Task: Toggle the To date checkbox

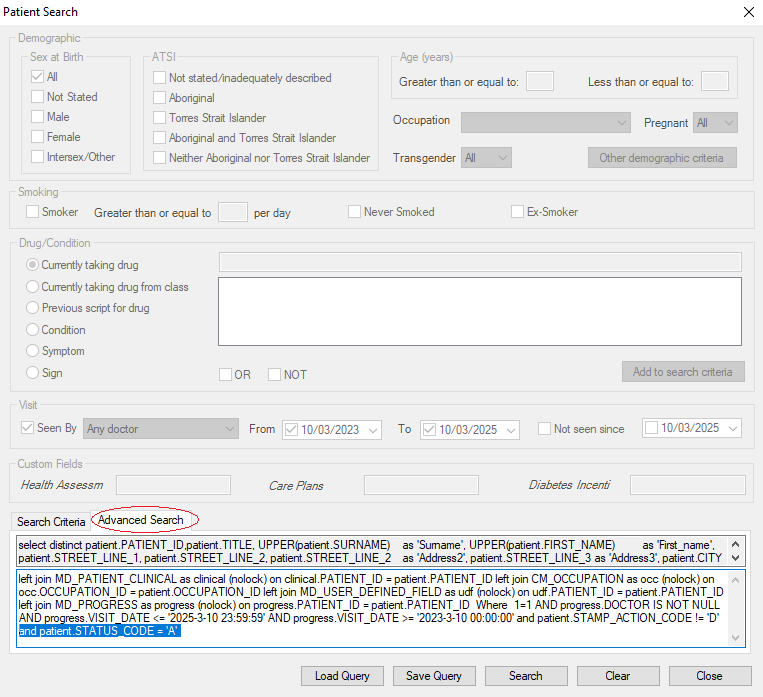Action: pos(430,430)
